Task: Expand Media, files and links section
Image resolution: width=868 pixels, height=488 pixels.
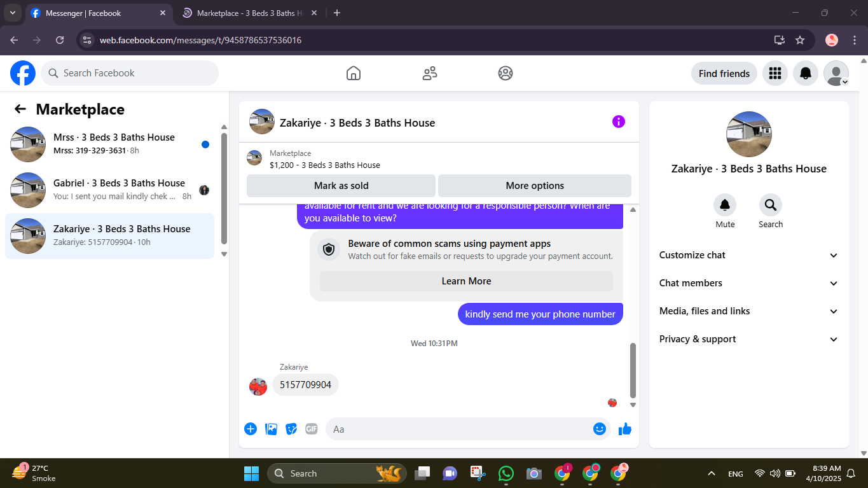Action: [748, 311]
